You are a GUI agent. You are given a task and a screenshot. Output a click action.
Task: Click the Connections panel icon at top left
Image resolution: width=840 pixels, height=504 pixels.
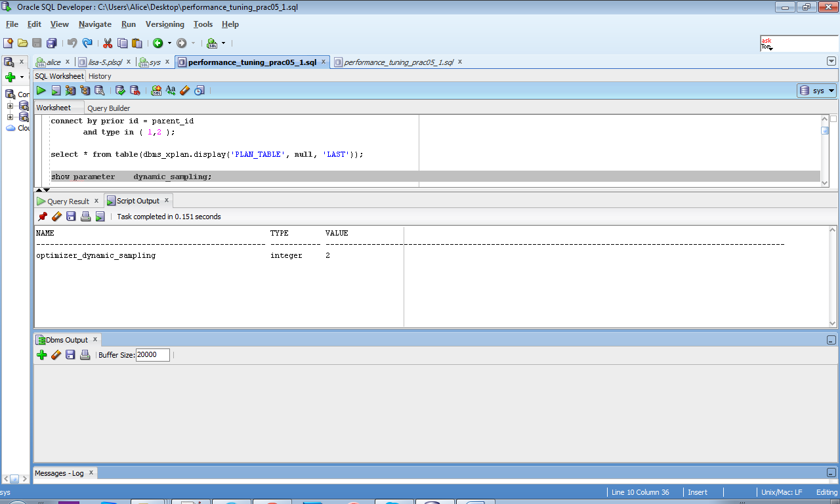(9, 62)
